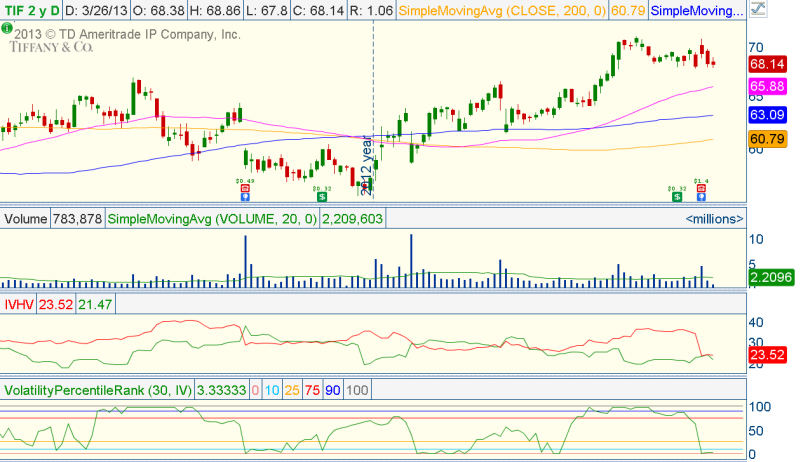Select the Volume study label

24,218
